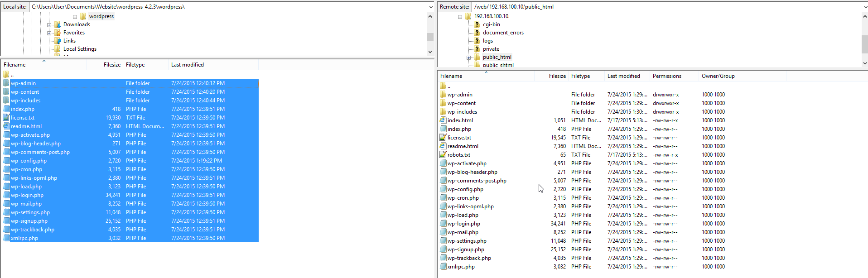Viewport: 868px width, 278px height.
Task: Select local wp-content folder name
Action: coord(25,92)
